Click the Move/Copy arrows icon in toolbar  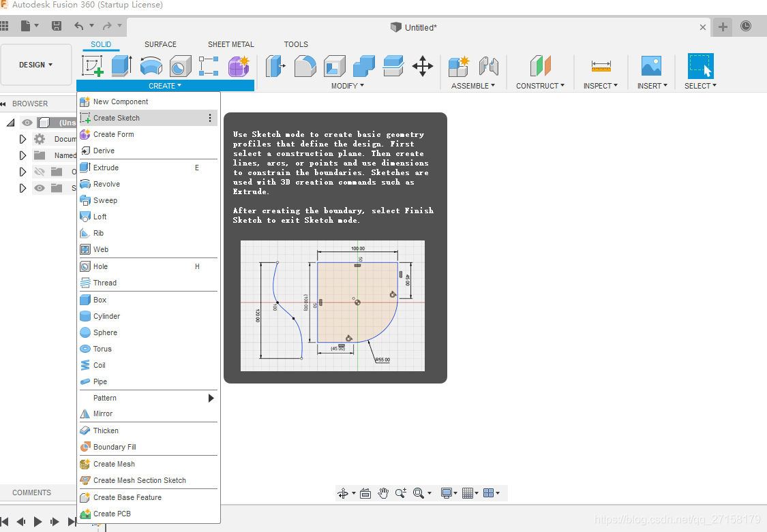(423, 66)
